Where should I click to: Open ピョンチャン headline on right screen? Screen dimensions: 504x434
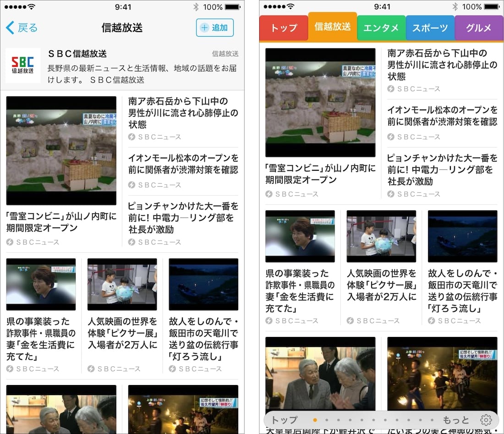tap(442, 169)
